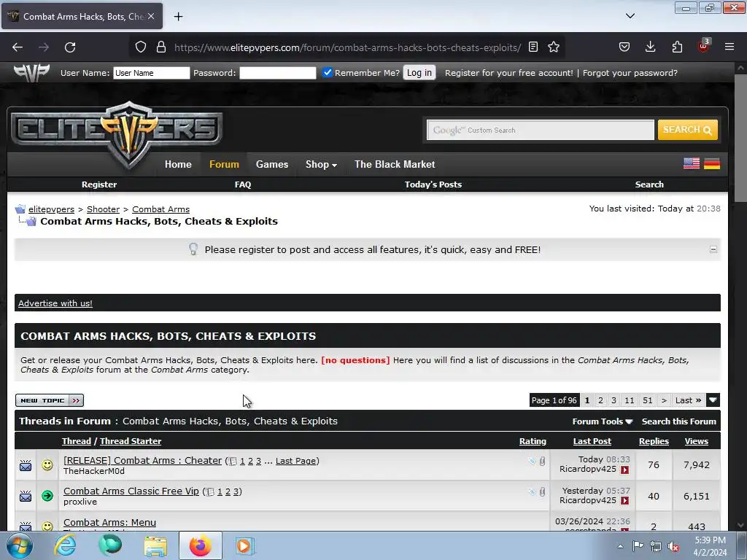This screenshot has height=560, width=747.
Task: Open the Advertise with us link
Action: pyautogui.click(x=55, y=303)
